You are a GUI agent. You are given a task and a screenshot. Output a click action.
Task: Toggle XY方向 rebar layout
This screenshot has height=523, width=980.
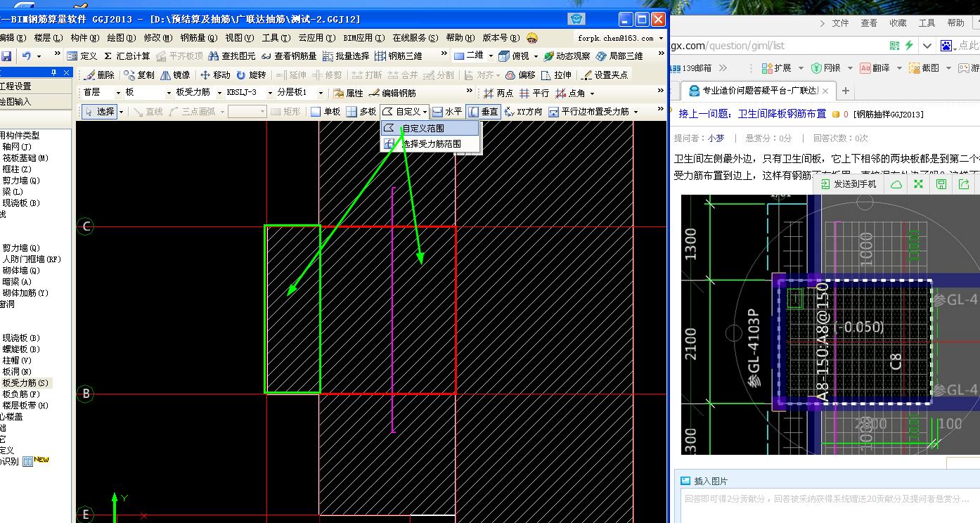[x=523, y=111]
